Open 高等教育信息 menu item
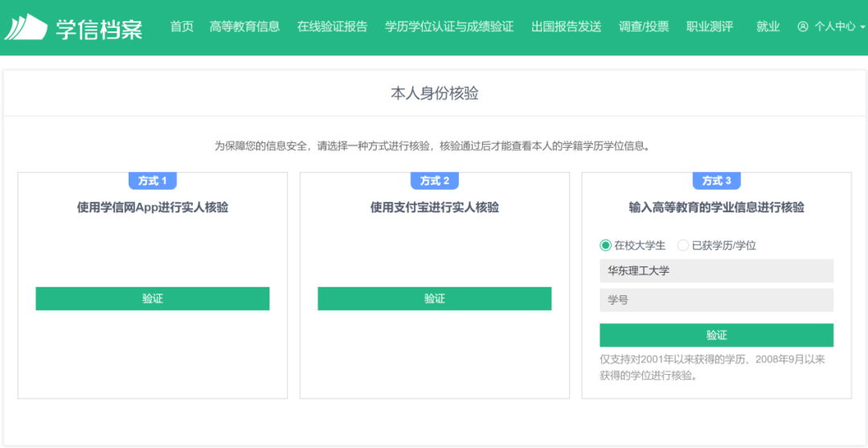Image resolution: width=868 pixels, height=448 pixels. click(x=244, y=27)
